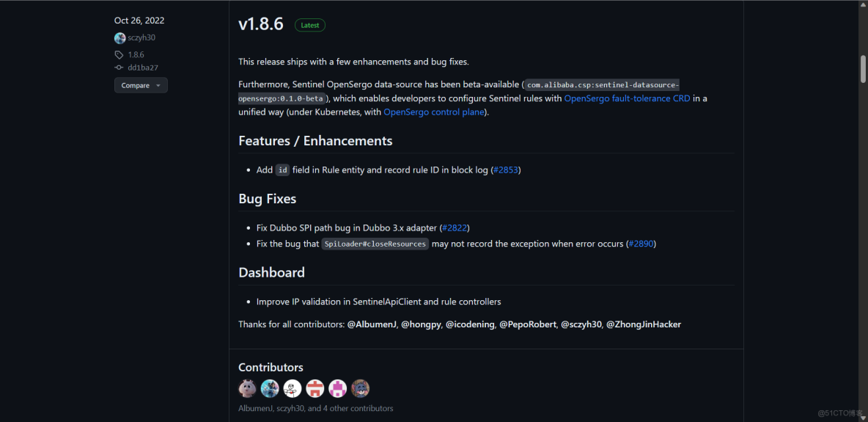Click the Latest badge
Image resolution: width=868 pixels, height=422 pixels.
pyautogui.click(x=310, y=25)
